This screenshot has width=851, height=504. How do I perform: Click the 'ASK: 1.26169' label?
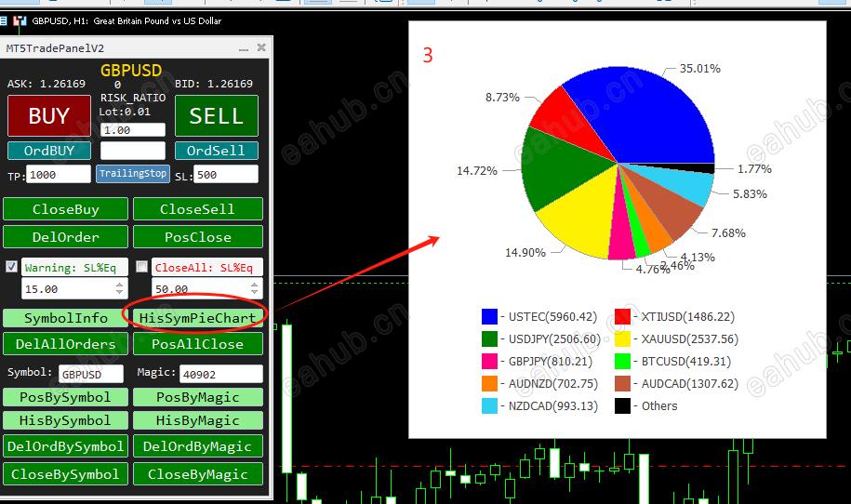point(47,84)
